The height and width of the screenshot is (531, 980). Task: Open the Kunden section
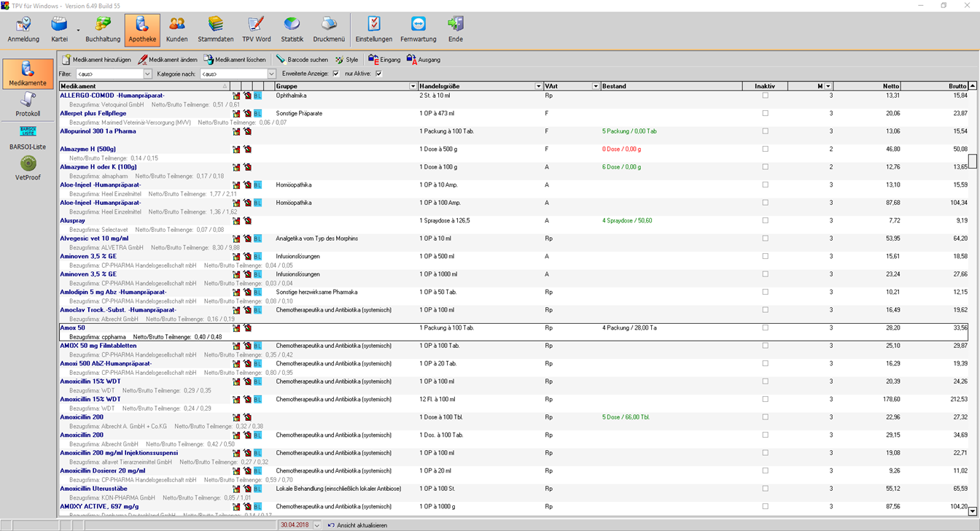176,29
